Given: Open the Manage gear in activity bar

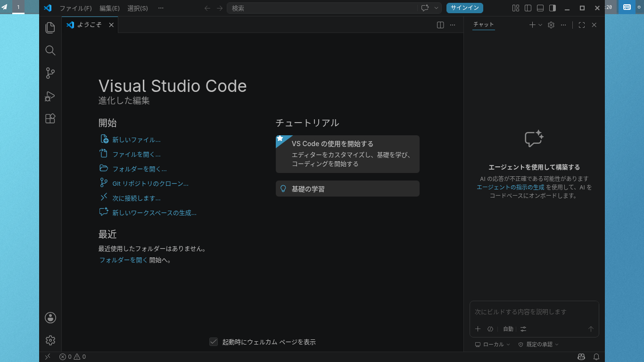Looking at the screenshot, I should pos(50,340).
